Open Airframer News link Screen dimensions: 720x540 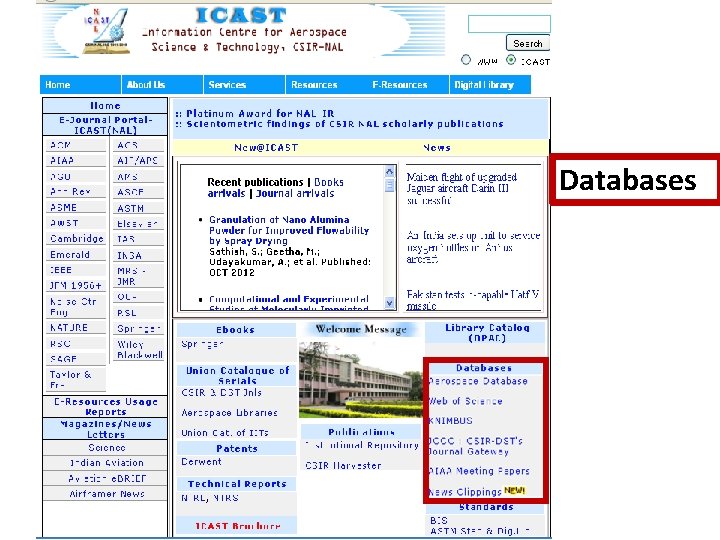pyautogui.click(x=107, y=494)
